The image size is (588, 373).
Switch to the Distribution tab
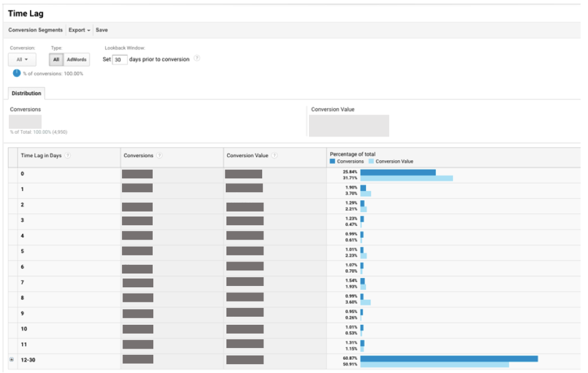click(26, 93)
